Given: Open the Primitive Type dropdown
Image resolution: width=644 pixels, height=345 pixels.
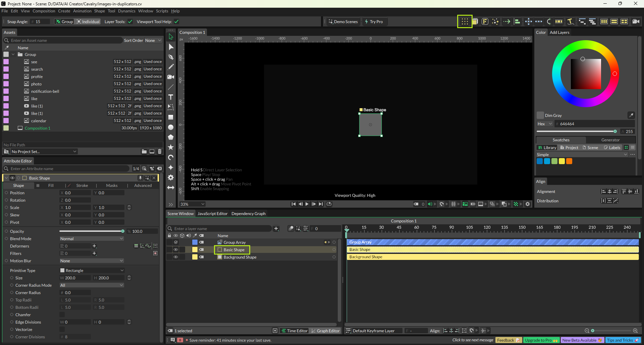Looking at the screenshot, I should click(92, 271).
